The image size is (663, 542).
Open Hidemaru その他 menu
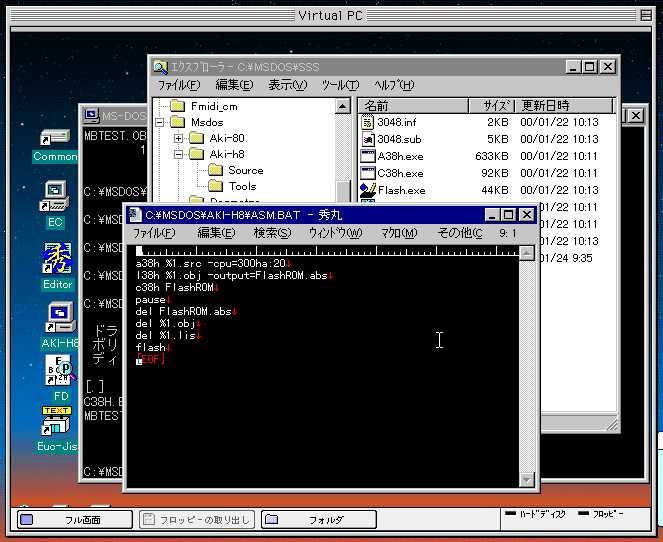pyautogui.click(x=460, y=233)
